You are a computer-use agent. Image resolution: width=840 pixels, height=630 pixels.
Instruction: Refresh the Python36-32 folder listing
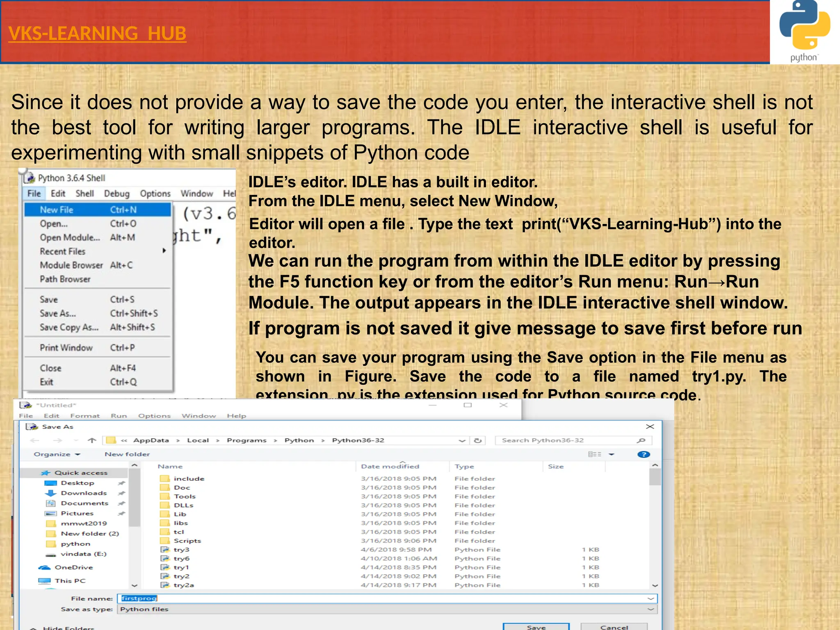tap(478, 440)
